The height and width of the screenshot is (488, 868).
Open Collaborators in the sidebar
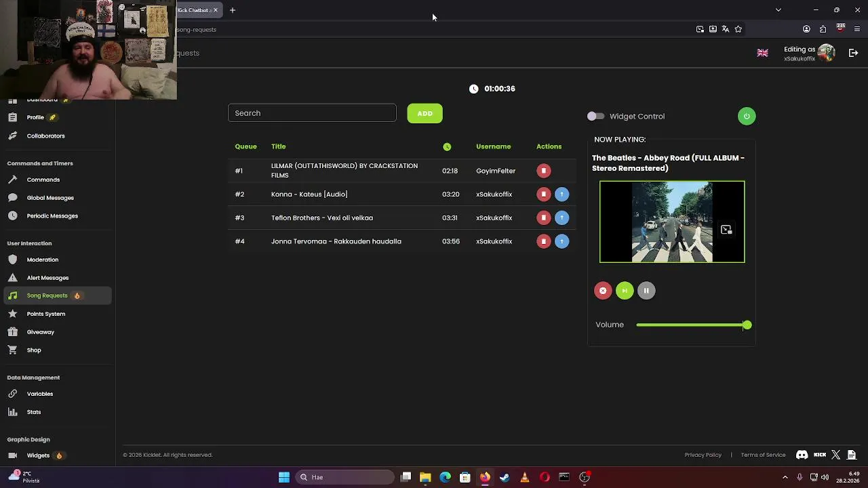[x=45, y=136]
